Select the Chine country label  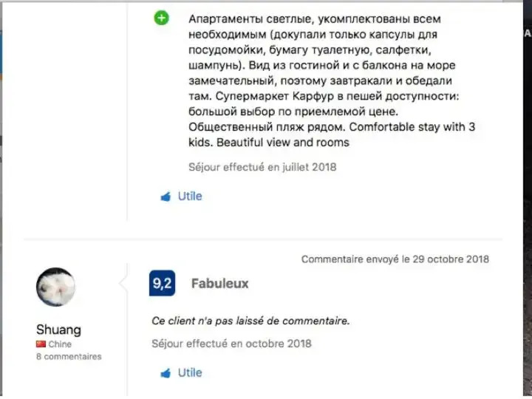coord(60,344)
